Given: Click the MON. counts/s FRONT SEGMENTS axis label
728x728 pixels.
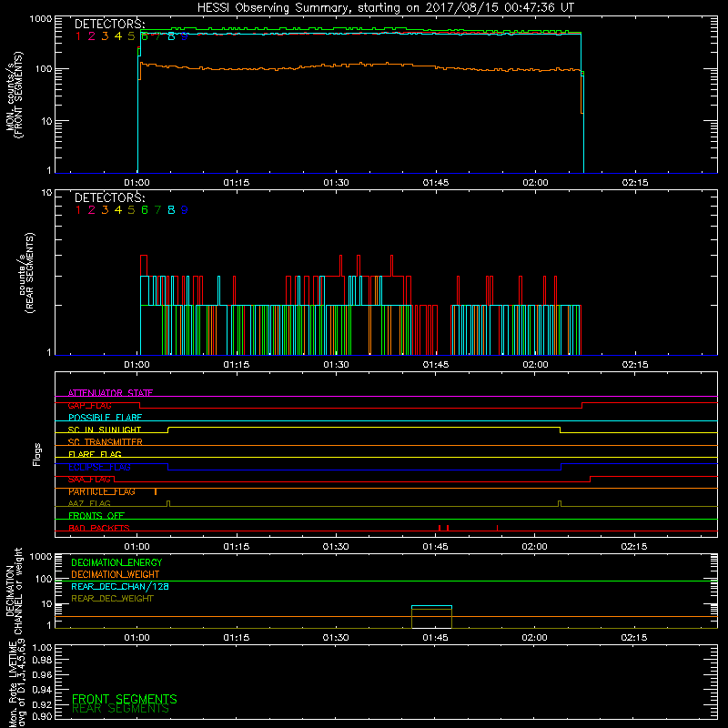Looking at the screenshot, I should point(15,95).
